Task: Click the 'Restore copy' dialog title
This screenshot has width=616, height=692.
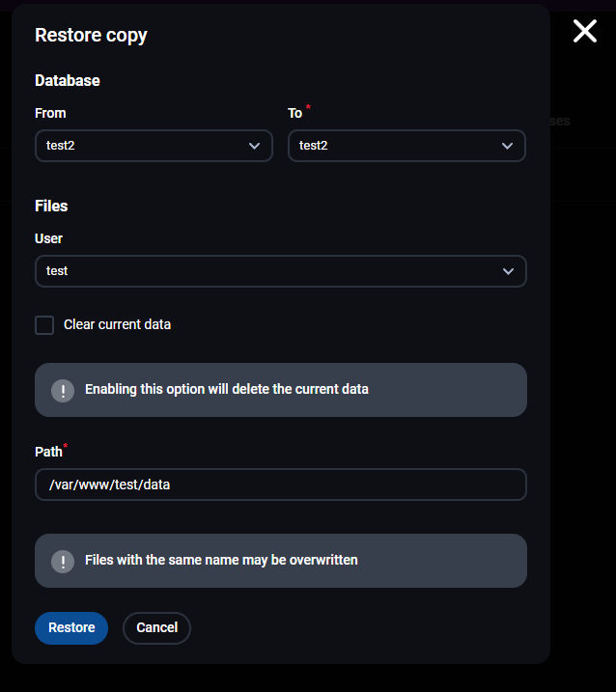Action: 91,36
